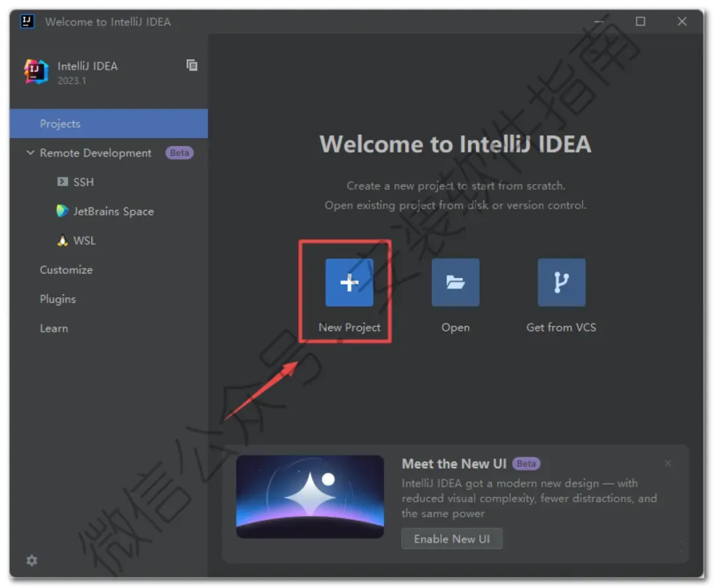Click the Open folder icon

pos(456,282)
